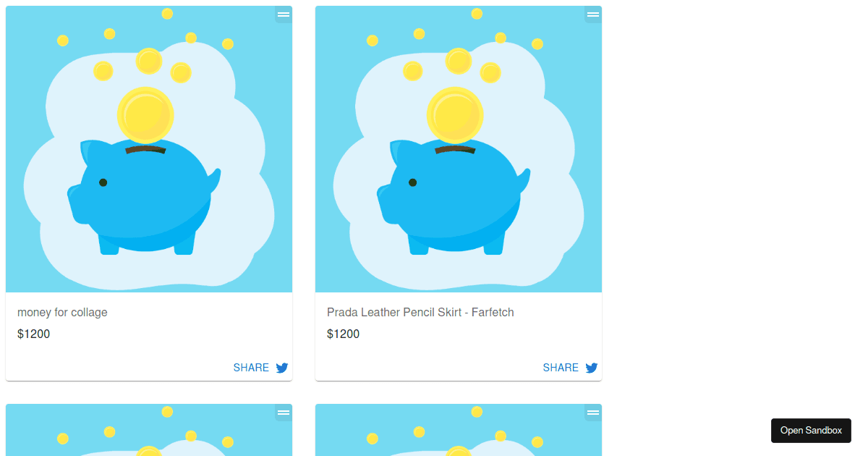
Task: Click the piggy bank's eye in the first card
Action: point(103,182)
